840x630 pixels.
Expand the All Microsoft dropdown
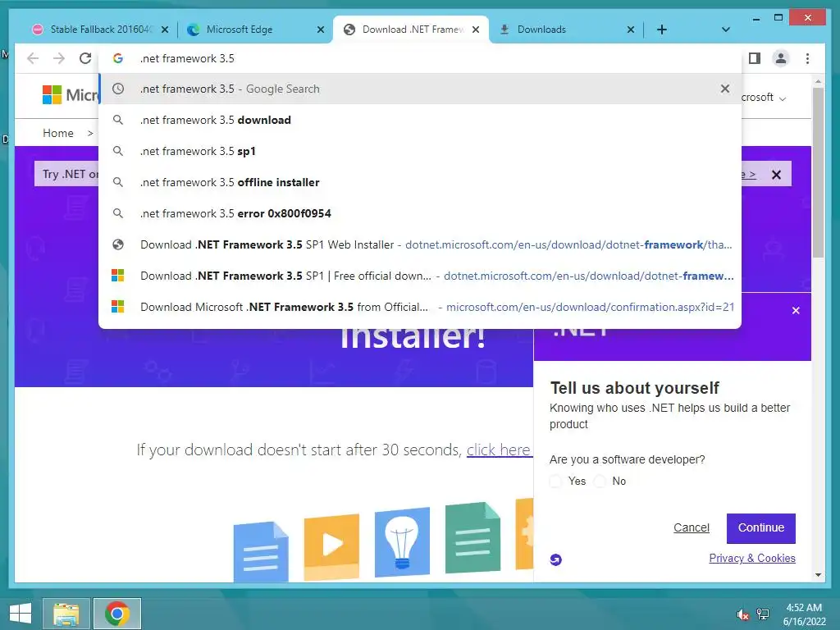click(764, 98)
